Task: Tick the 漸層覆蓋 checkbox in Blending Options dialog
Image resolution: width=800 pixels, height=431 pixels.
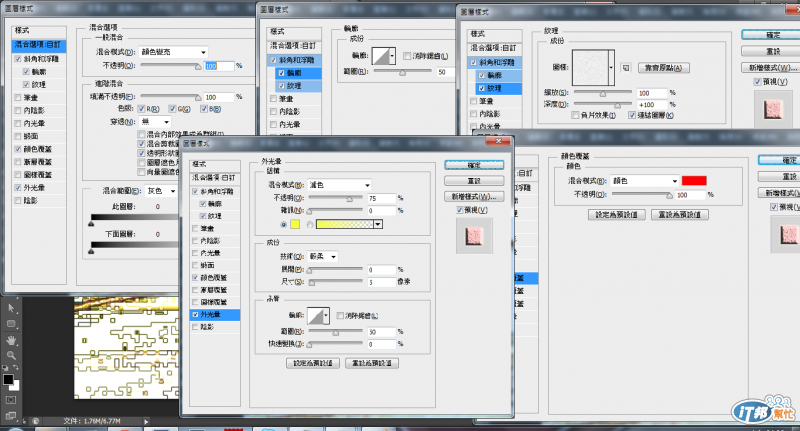Action: coord(18,162)
